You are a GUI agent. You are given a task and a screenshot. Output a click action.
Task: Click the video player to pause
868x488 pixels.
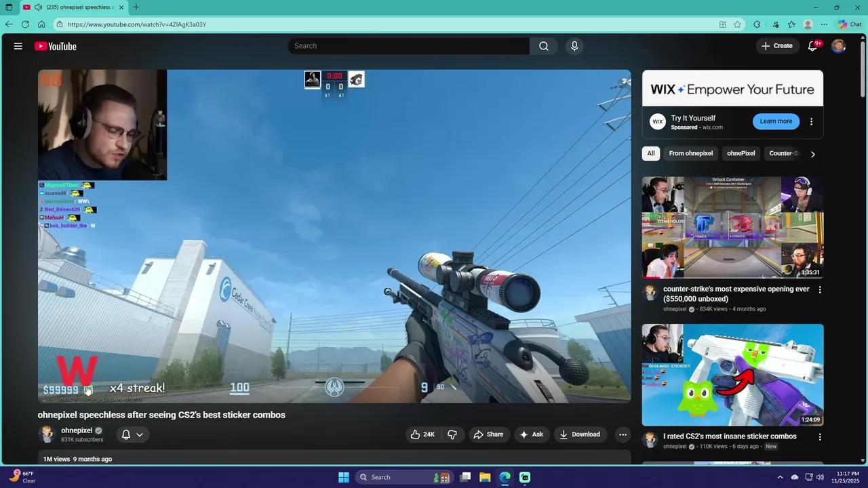click(x=334, y=236)
